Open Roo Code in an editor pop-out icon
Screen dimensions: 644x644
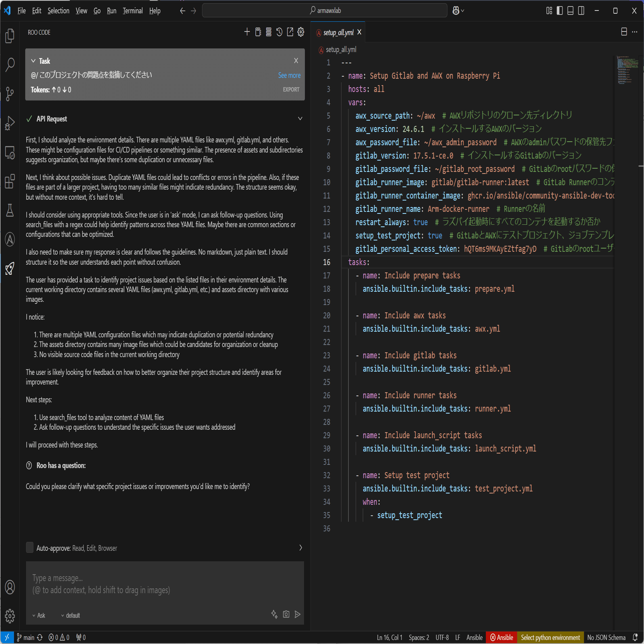(x=290, y=32)
